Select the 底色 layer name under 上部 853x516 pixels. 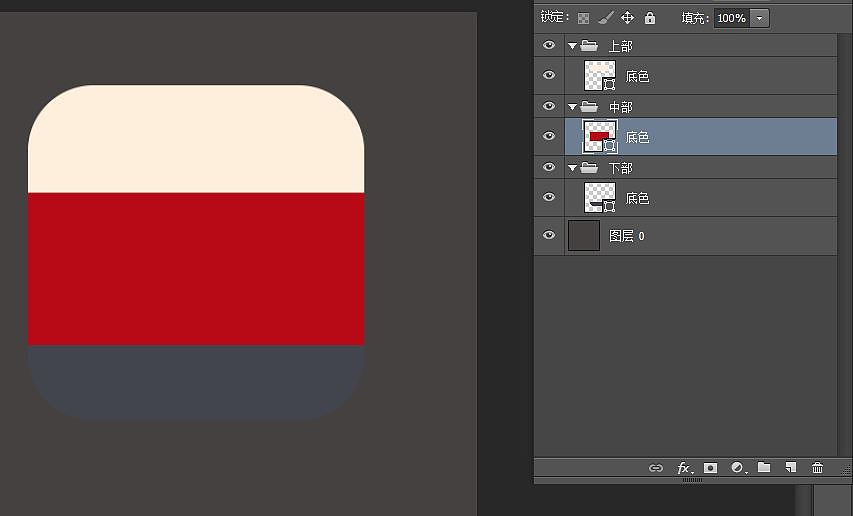point(637,76)
